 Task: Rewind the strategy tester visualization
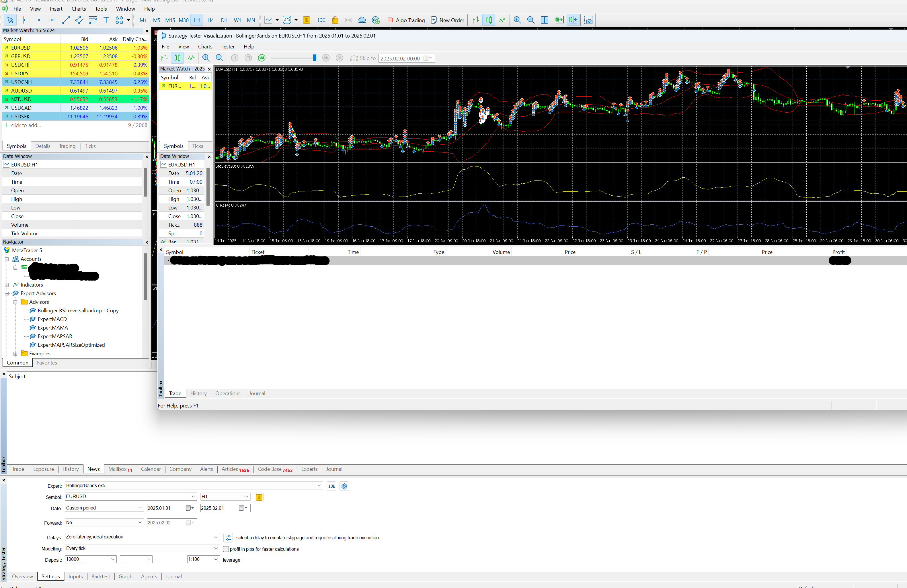262,58
